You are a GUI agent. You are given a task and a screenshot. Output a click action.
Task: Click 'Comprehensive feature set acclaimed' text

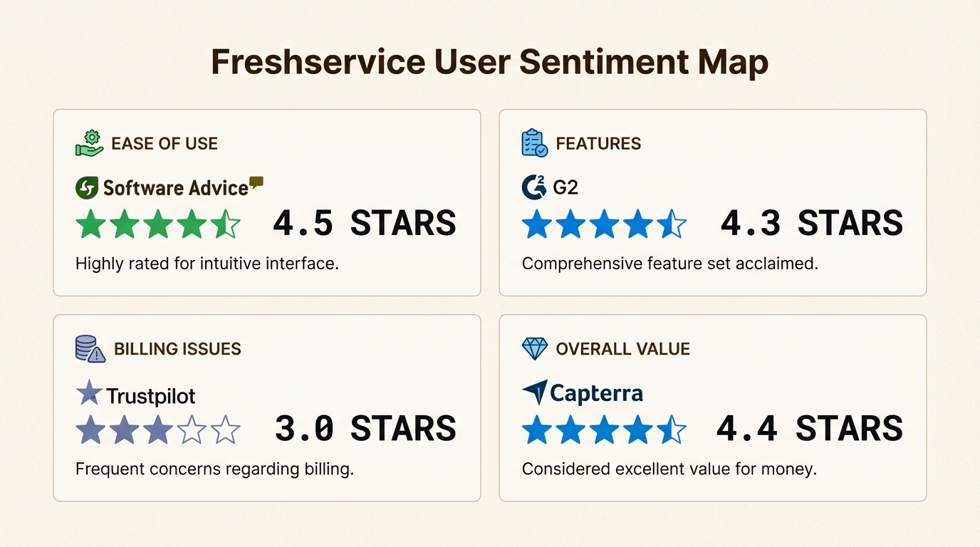pyautogui.click(x=669, y=264)
